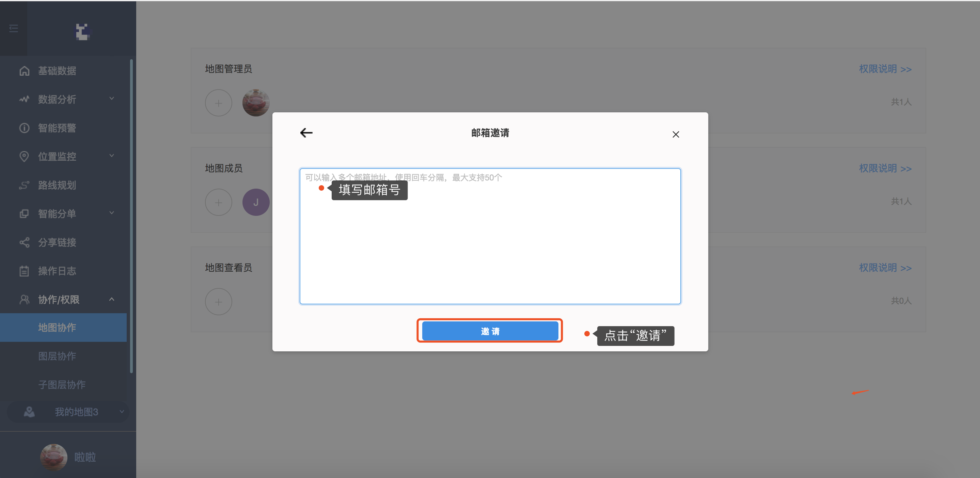Close the 邮箱邀请 dialog
Screen dimensions: 980x478
click(x=676, y=134)
